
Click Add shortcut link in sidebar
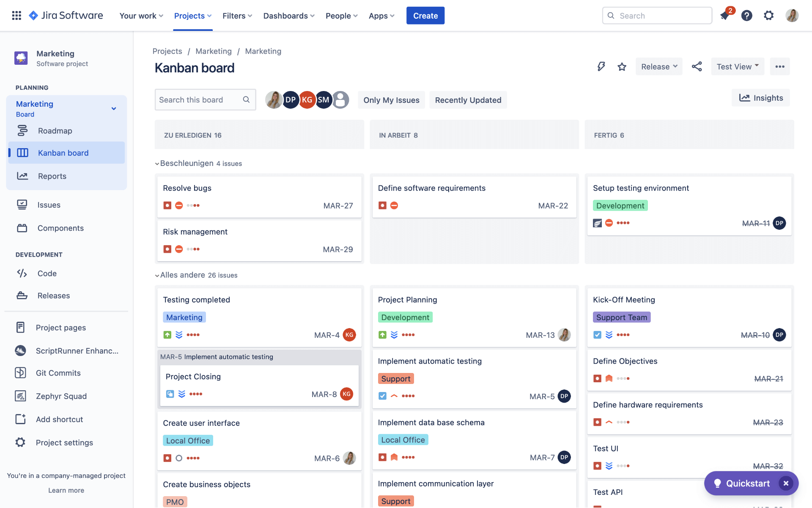coord(59,419)
